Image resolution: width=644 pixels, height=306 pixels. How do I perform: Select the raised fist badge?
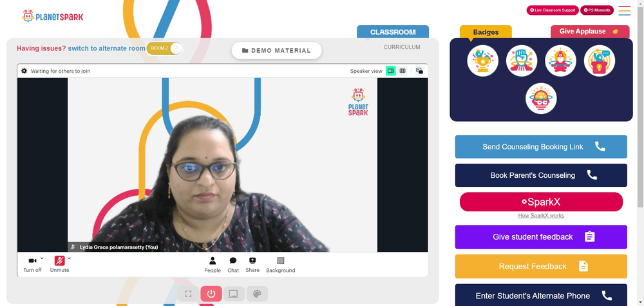click(522, 61)
